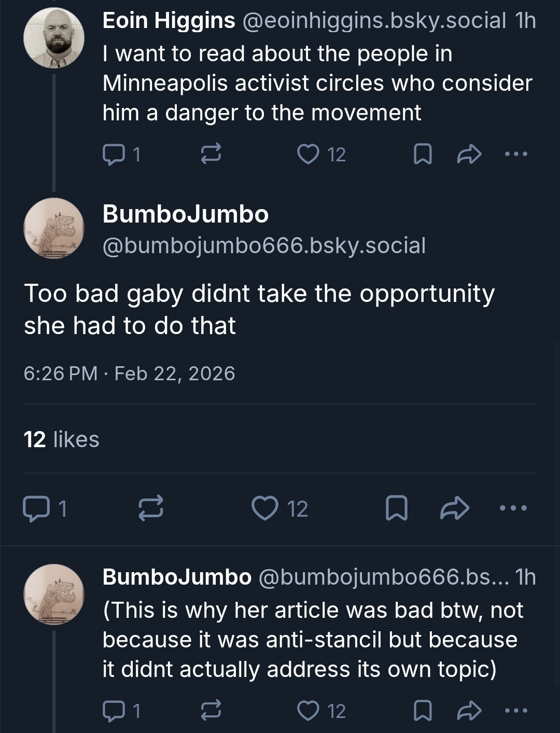Image resolution: width=560 pixels, height=733 pixels.
Task: Like the anti-stancil reply
Action: click(x=309, y=710)
